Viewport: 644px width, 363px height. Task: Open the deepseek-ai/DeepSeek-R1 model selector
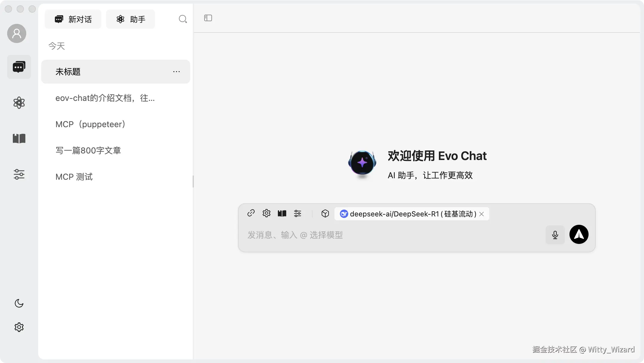[411, 214]
